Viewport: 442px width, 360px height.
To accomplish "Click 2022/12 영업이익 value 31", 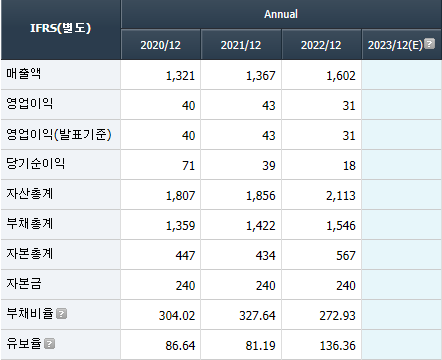I will 349,106.
